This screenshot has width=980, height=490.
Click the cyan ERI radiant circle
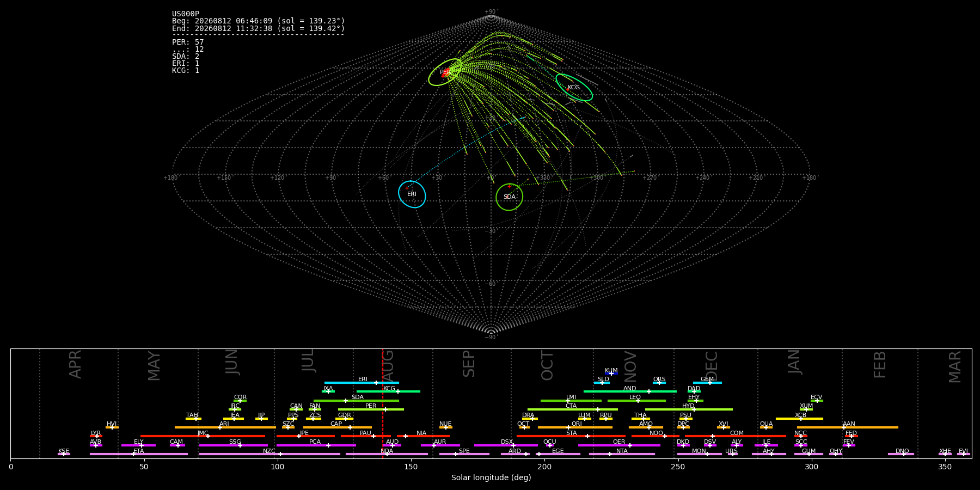[412, 194]
